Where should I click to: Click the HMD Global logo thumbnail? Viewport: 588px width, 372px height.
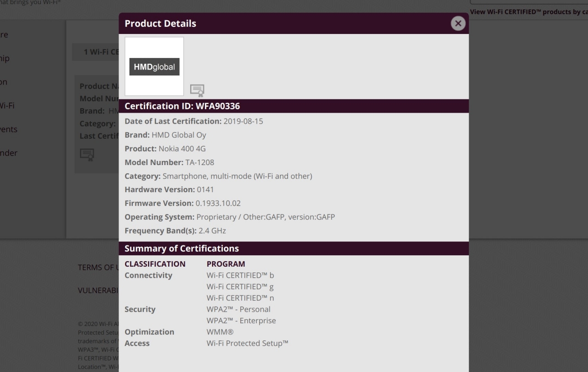pyautogui.click(x=154, y=67)
